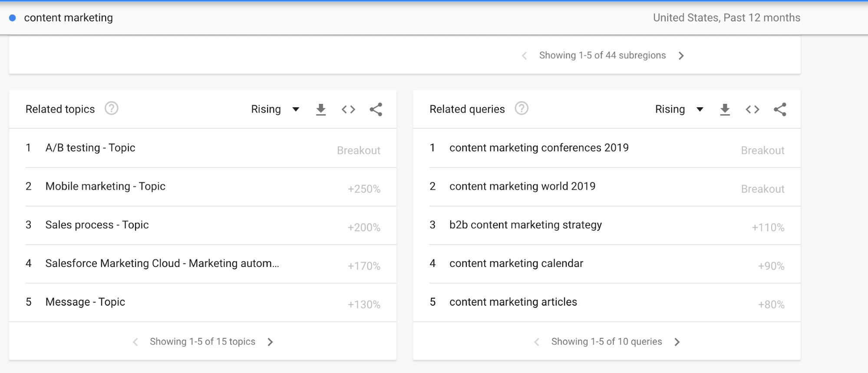The height and width of the screenshot is (373, 868).
Task: Open help for Related topics
Action: 112,108
